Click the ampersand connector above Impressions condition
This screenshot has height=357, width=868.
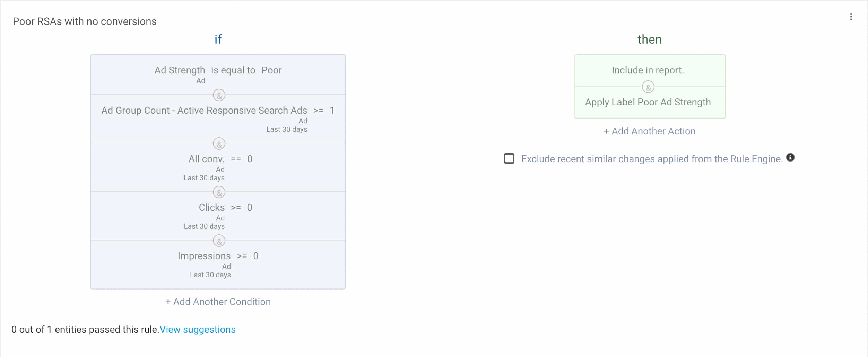pyautogui.click(x=219, y=241)
